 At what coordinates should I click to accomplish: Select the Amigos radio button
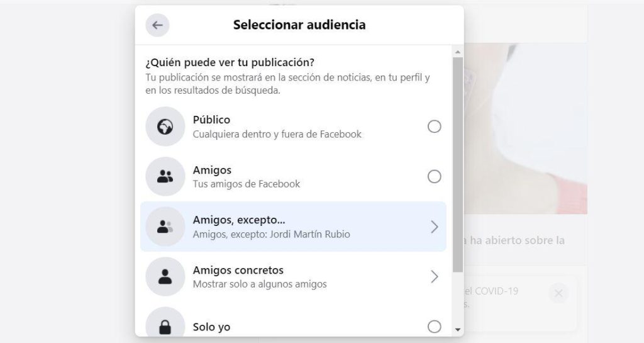click(434, 177)
